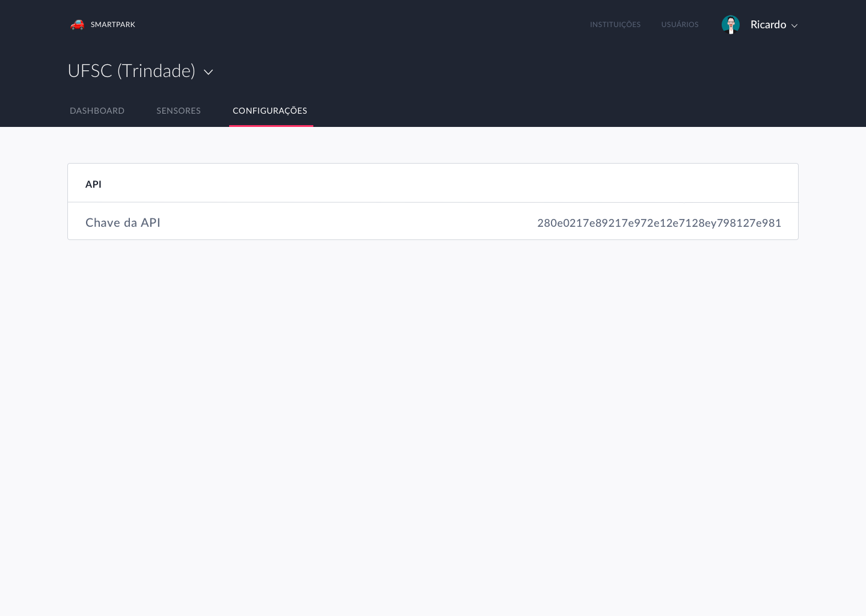
Task: Click blank space between API label and key
Action: [x=349, y=223]
